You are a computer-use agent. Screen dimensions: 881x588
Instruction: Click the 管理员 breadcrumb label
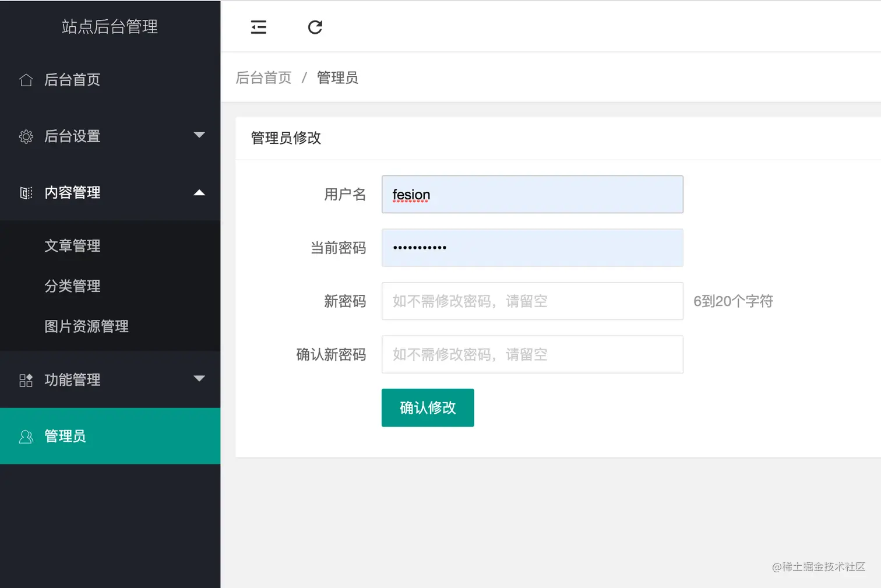tap(337, 77)
